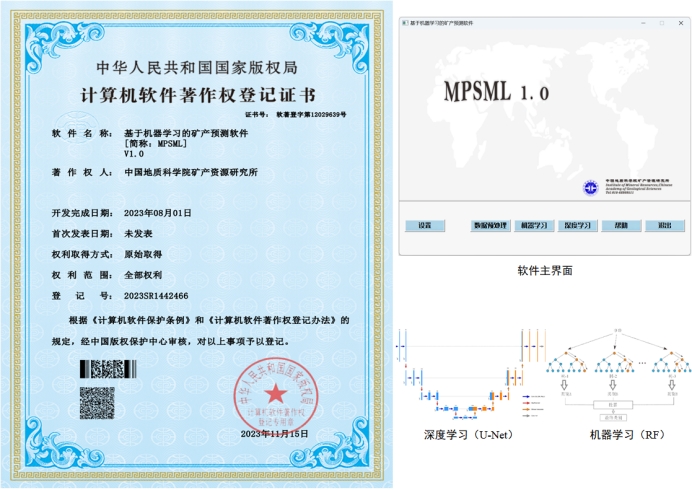Click the caption 软件主界面

tap(545, 271)
